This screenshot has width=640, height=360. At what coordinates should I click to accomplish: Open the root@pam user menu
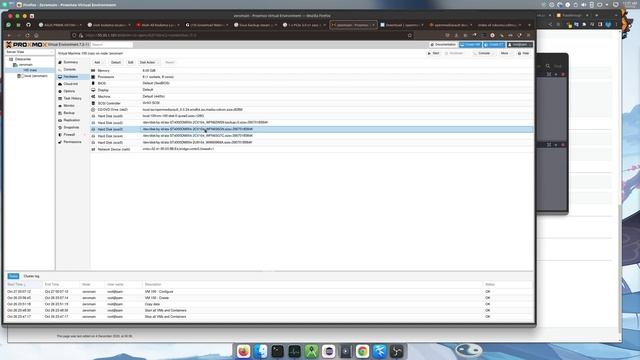[520, 44]
